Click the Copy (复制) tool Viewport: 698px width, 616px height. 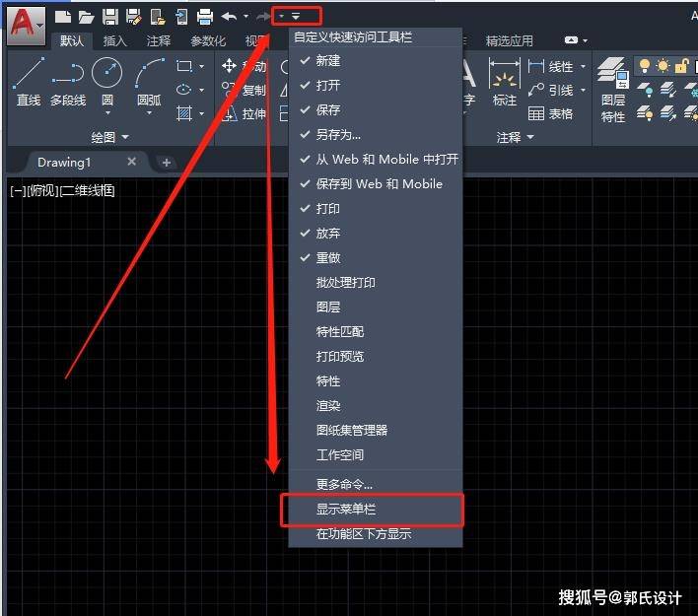point(244,90)
